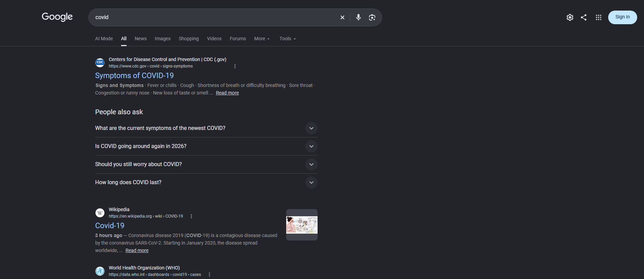Select the All tab
Image resolution: width=644 pixels, height=279 pixels.
124,39
